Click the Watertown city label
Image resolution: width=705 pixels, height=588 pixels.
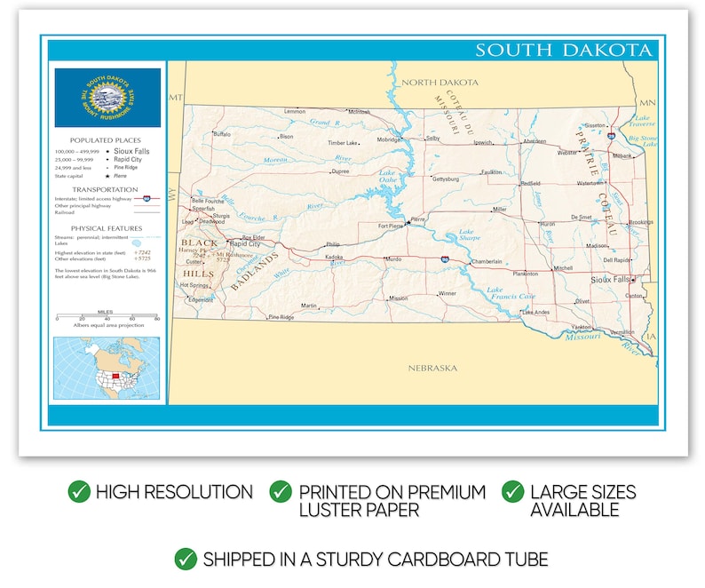pos(590,183)
